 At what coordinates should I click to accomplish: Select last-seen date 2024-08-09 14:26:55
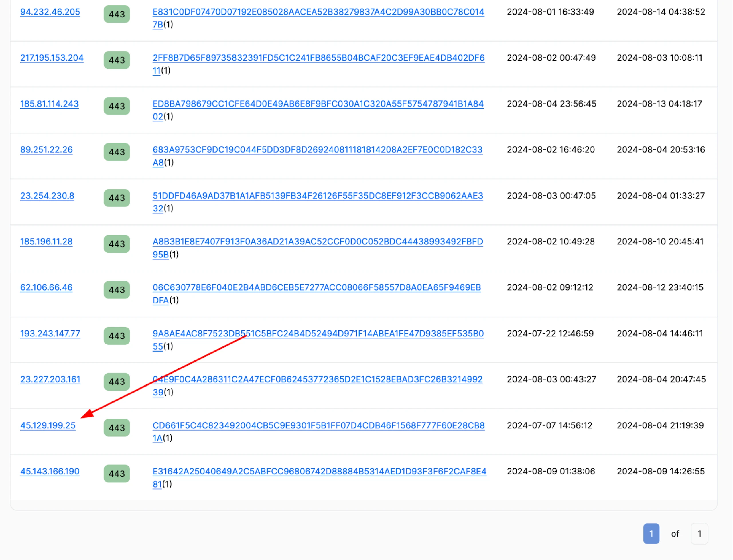(661, 472)
